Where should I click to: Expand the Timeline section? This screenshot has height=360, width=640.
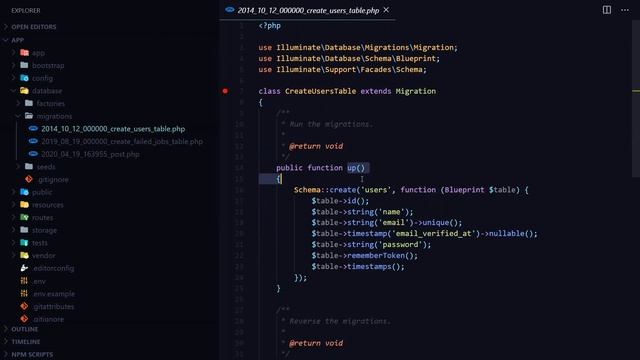click(26, 342)
